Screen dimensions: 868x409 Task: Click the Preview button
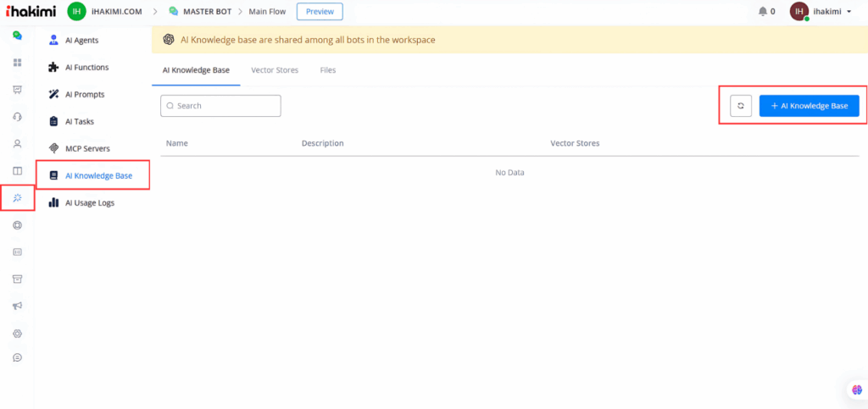[x=320, y=12]
